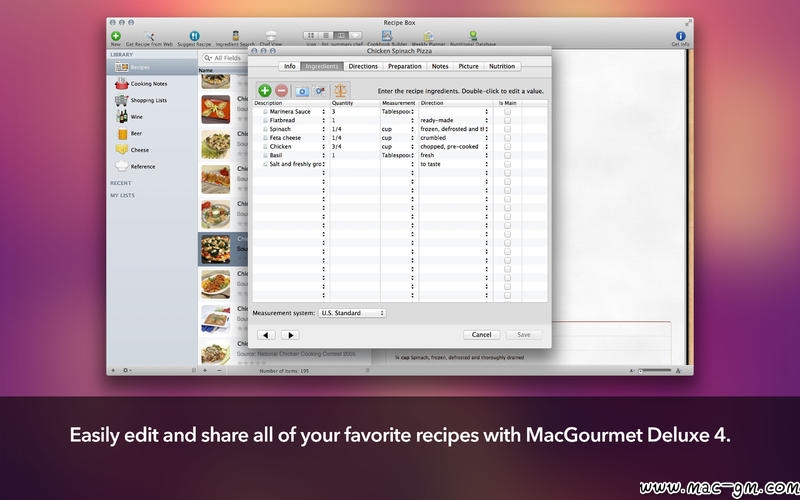Open Chef View with the chef hat icon
This screenshot has width=800, height=500.
click(x=271, y=36)
